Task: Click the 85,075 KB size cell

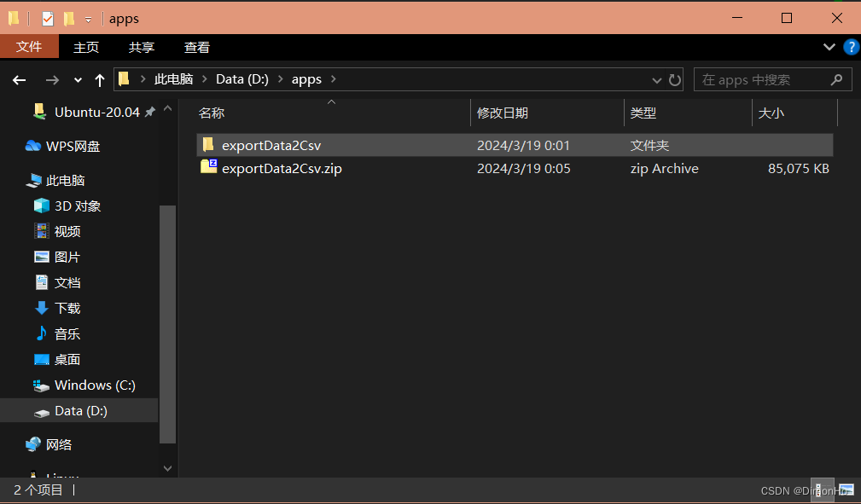Action: 799,168
